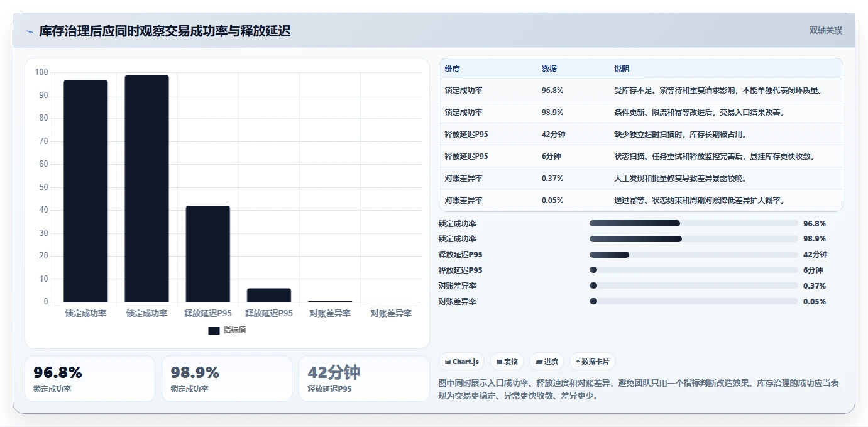Click the table description starting 人工发现和批量修复
This screenshot has width=868, height=427.
tap(680, 179)
